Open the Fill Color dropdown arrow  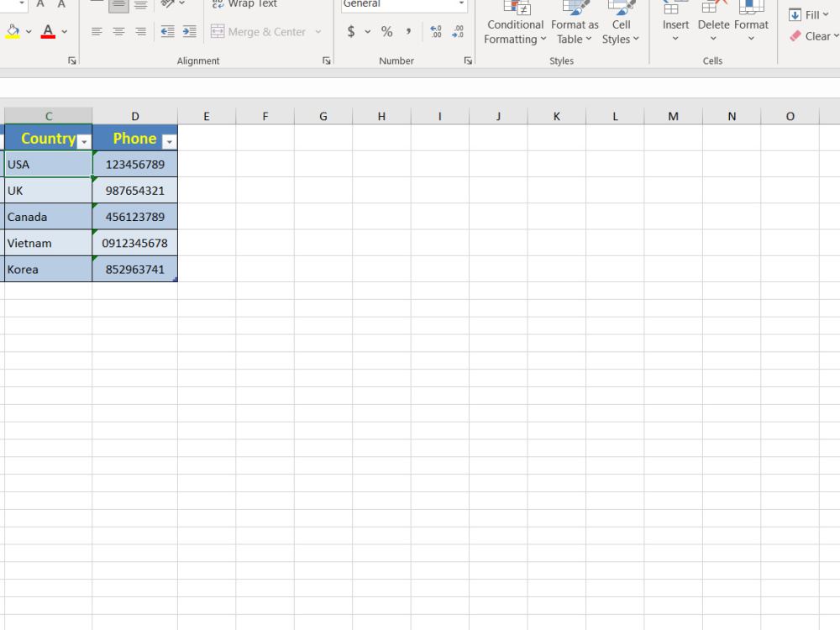coord(29,32)
